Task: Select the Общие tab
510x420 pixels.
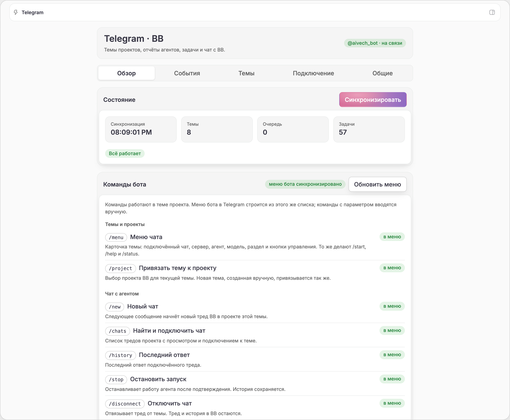Action: tap(382, 73)
